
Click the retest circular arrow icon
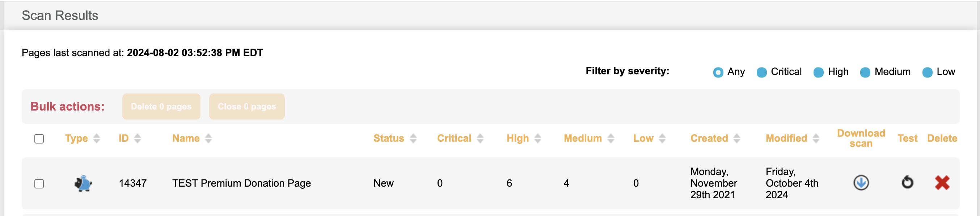point(907,182)
